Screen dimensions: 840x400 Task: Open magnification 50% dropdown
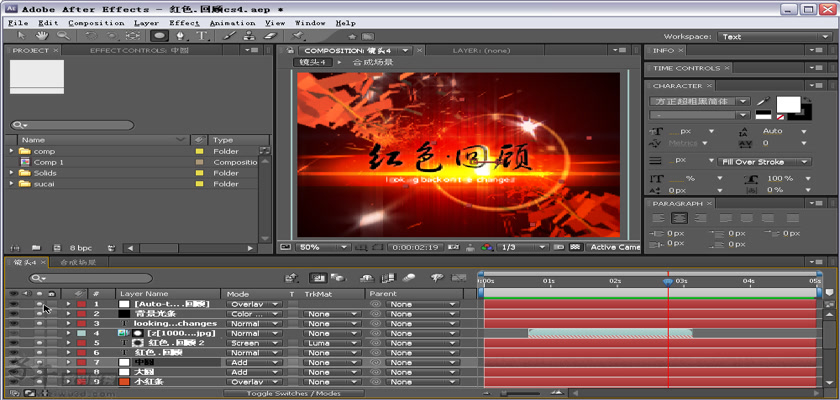(x=321, y=247)
